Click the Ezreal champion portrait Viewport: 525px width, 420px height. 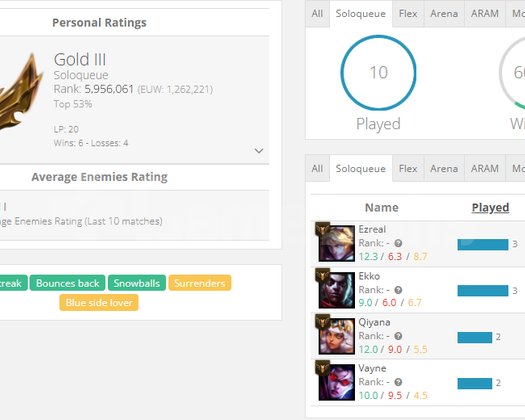[337, 243]
